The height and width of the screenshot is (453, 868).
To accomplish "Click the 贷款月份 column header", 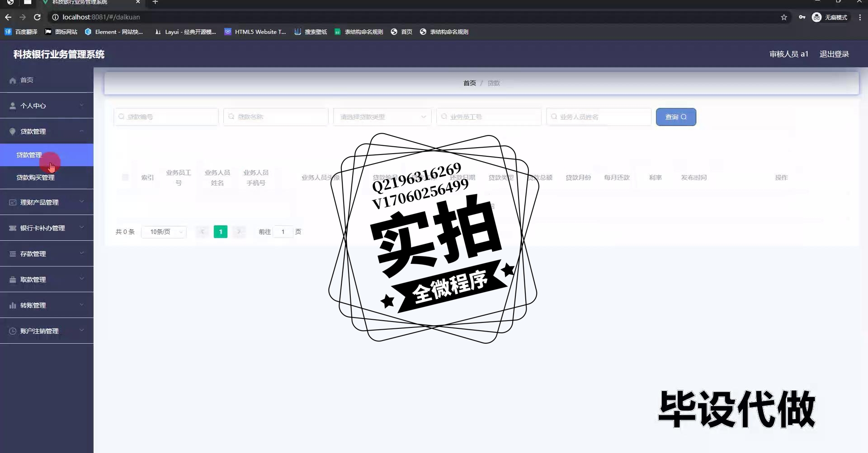I will click(578, 177).
